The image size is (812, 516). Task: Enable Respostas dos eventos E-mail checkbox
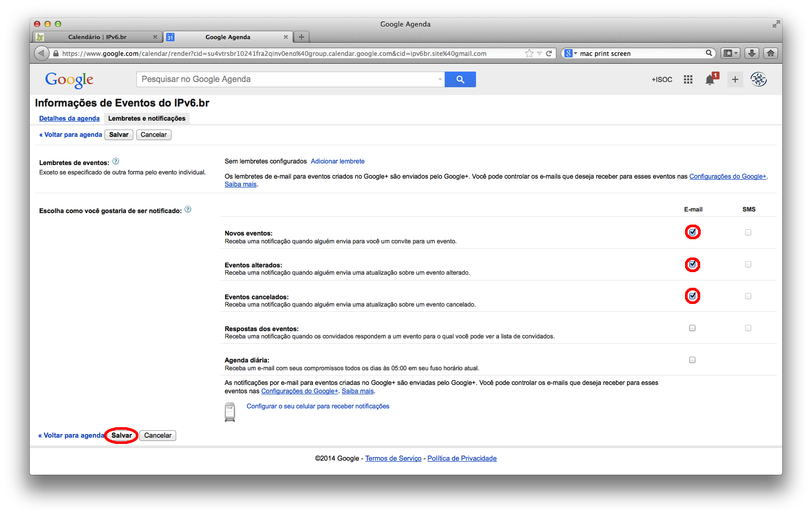(692, 328)
